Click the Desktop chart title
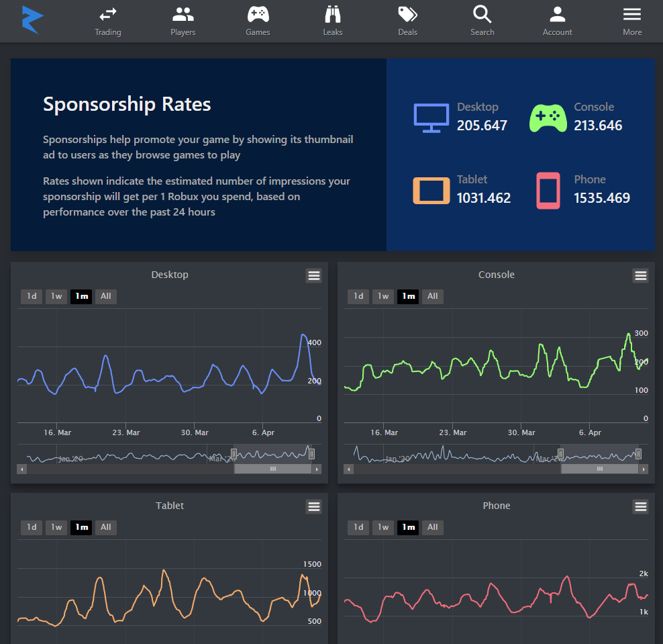 [170, 275]
